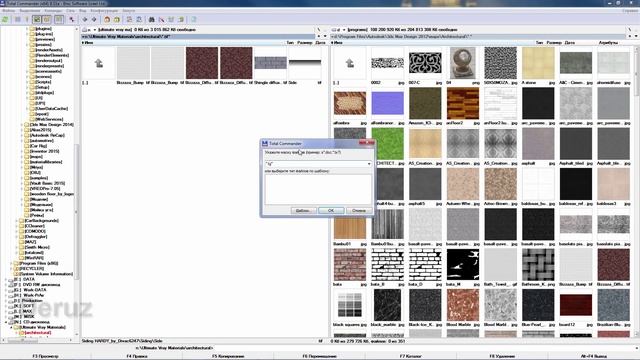Select the Shingle diffuse thumbnail in the left panel
This screenshot has width=640, height=360.
(x=270, y=63)
